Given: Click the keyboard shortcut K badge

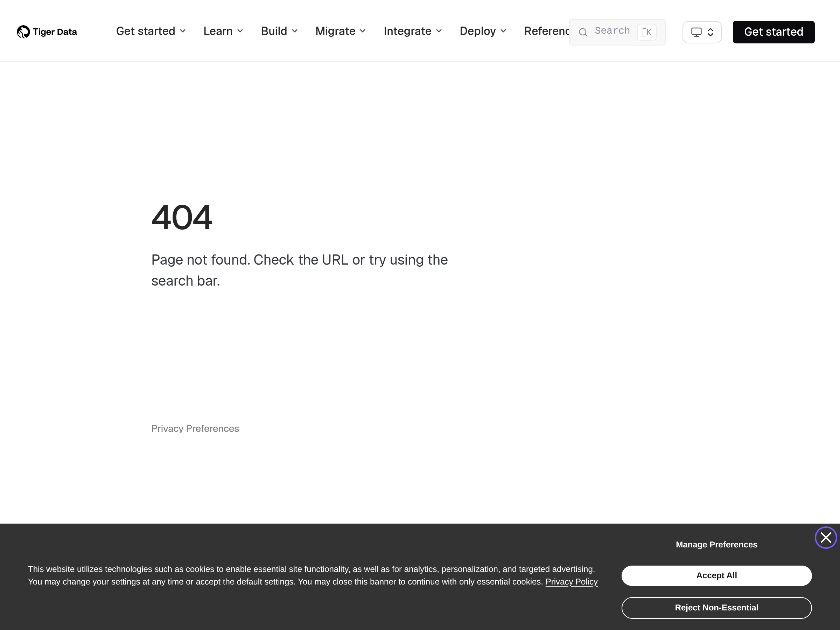Looking at the screenshot, I should click(x=646, y=32).
